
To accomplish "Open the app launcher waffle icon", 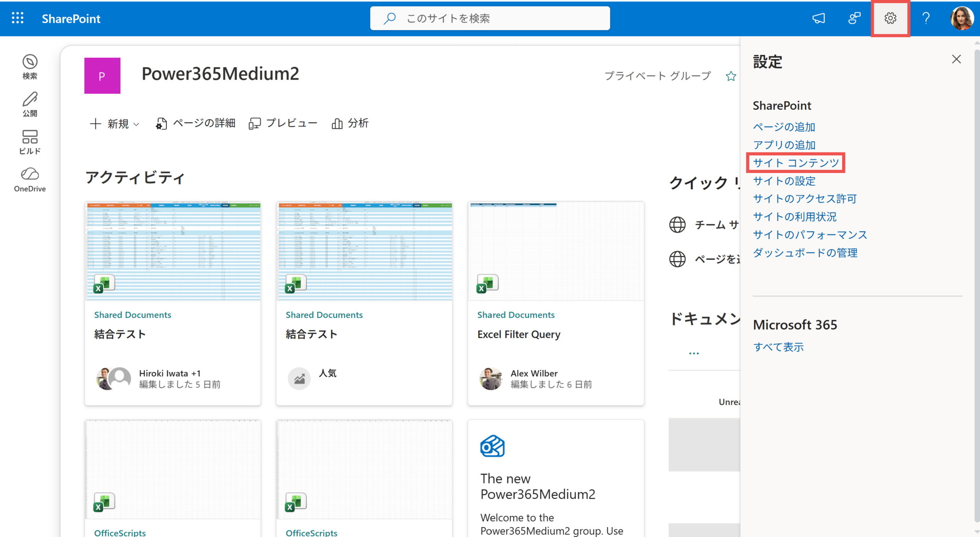I will [18, 18].
